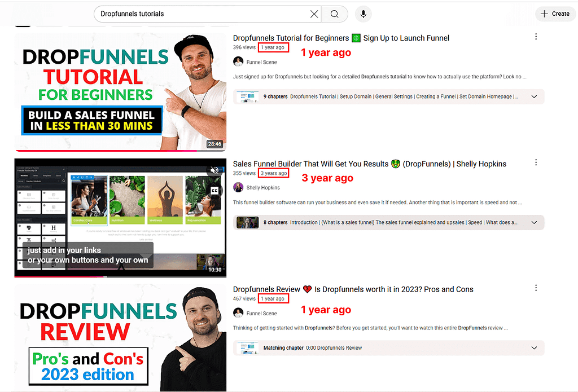Click the magnifier search button
578x392 pixels.
coord(335,14)
